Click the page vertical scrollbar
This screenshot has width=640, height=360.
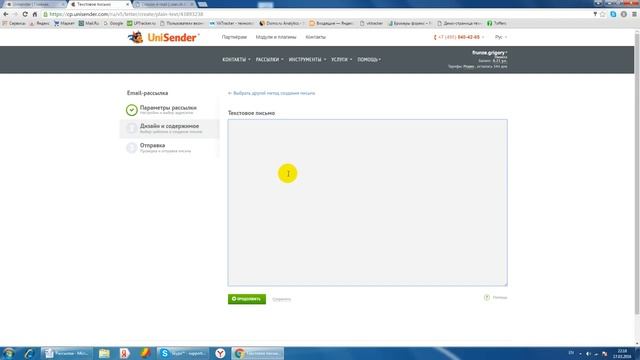637,173
